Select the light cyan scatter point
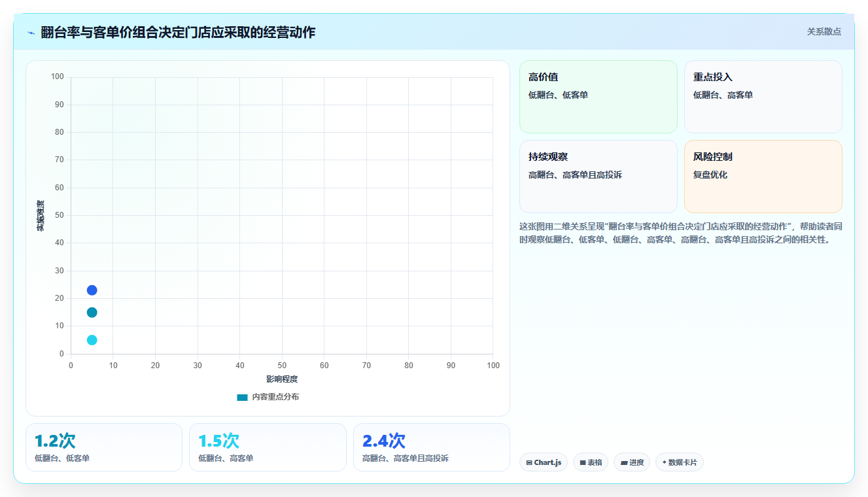Image resolution: width=868 pixels, height=497 pixels. point(92,340)
